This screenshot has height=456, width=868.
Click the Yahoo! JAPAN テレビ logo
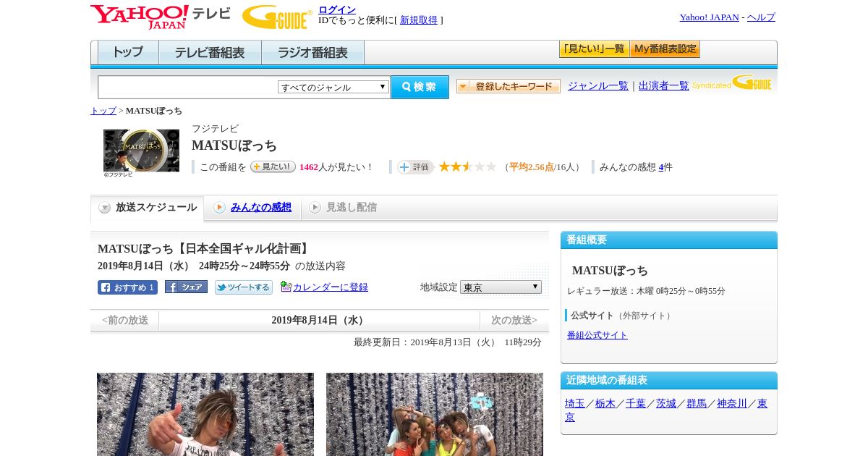click(x=160, y=17)
